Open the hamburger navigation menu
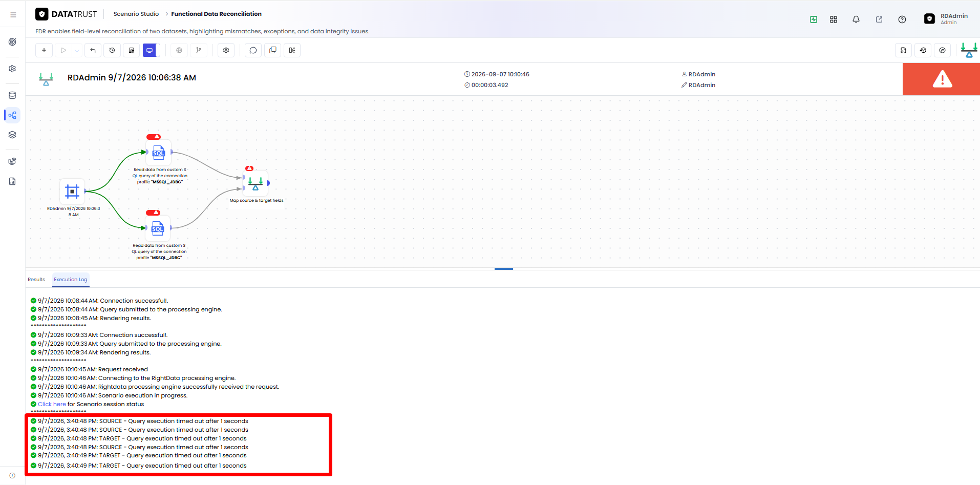The height and width of the screenshot is (485, 980). [13, 15]
